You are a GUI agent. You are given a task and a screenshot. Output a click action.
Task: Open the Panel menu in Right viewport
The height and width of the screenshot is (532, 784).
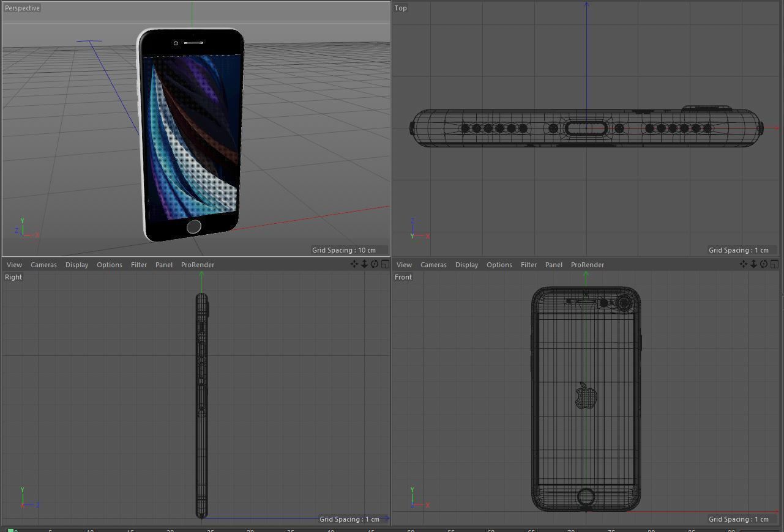coord(164,265)
